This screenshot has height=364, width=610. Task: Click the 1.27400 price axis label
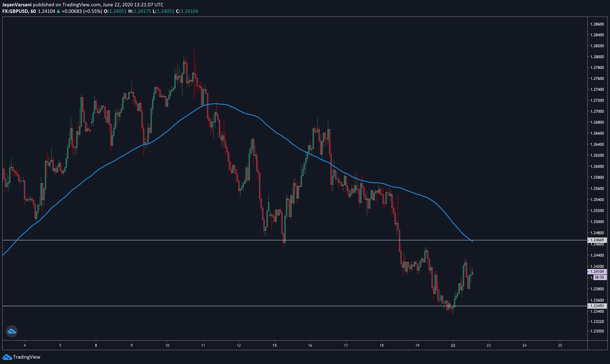pos(597,89)
